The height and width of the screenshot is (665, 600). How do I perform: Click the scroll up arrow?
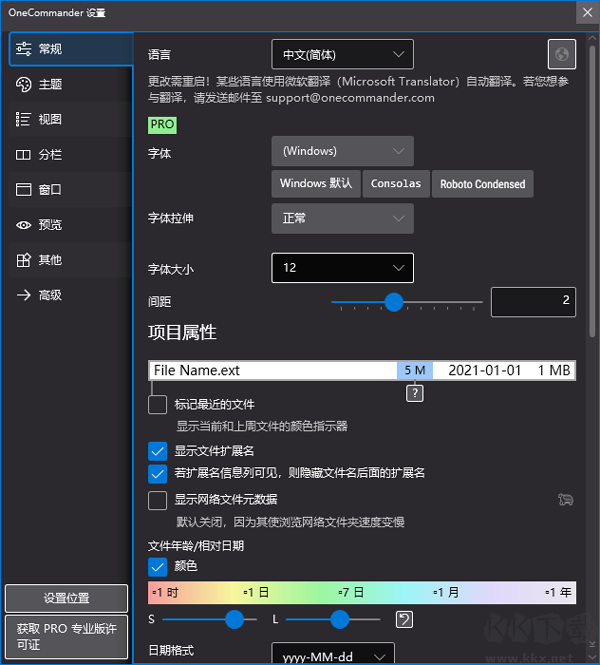[x=592, y=38]
